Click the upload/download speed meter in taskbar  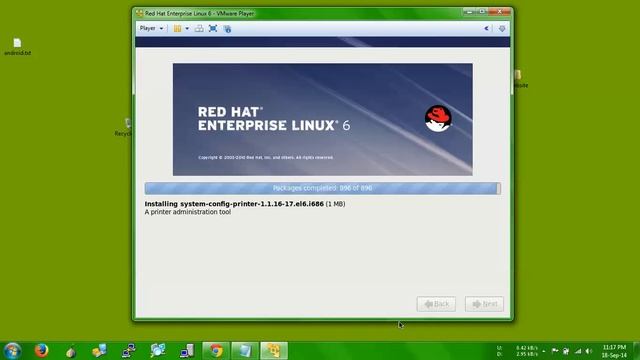(x=517, y=351)
